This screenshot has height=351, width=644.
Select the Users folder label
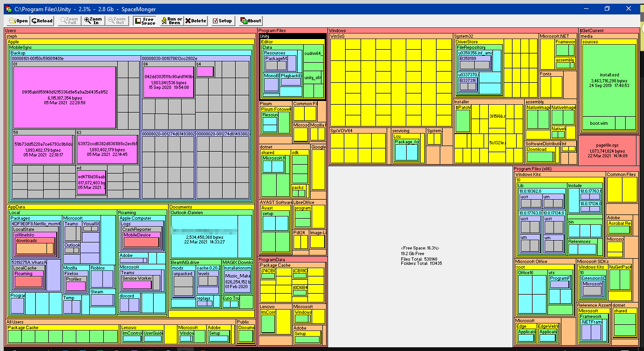11,31
